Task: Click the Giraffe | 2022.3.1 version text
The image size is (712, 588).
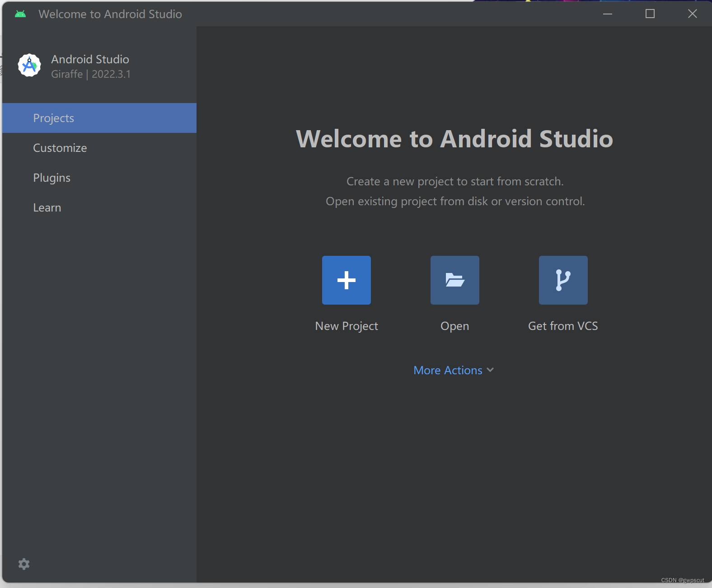Action: click(x=91, y=74)
